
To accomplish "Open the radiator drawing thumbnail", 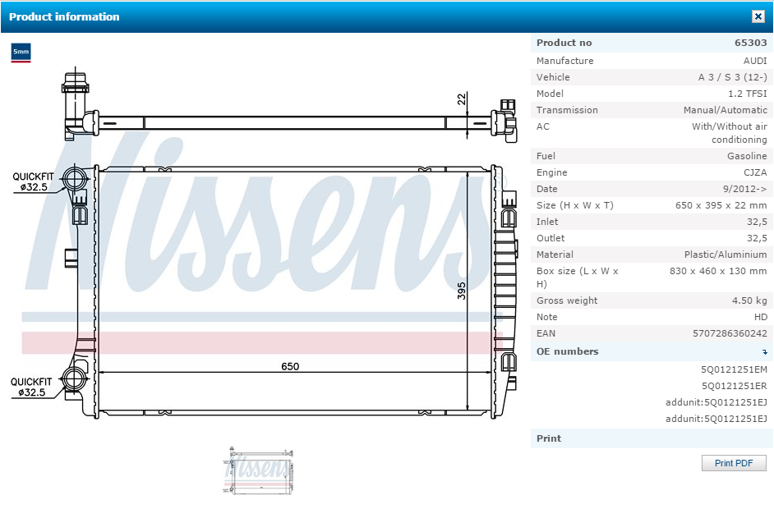I will pos(259,471).
